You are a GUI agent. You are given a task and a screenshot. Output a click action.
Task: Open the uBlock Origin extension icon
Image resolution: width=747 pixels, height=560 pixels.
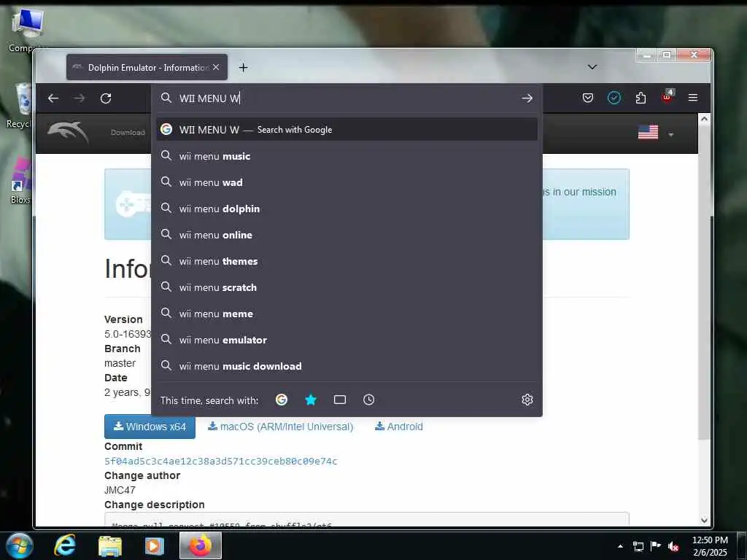pyautogui.click(x=667, y=97)
